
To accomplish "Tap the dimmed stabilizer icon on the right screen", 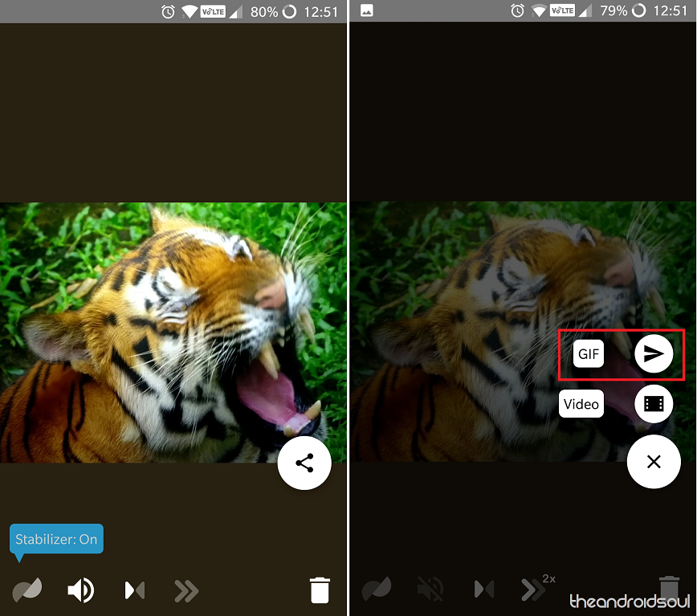I will [x=376, y=589].
